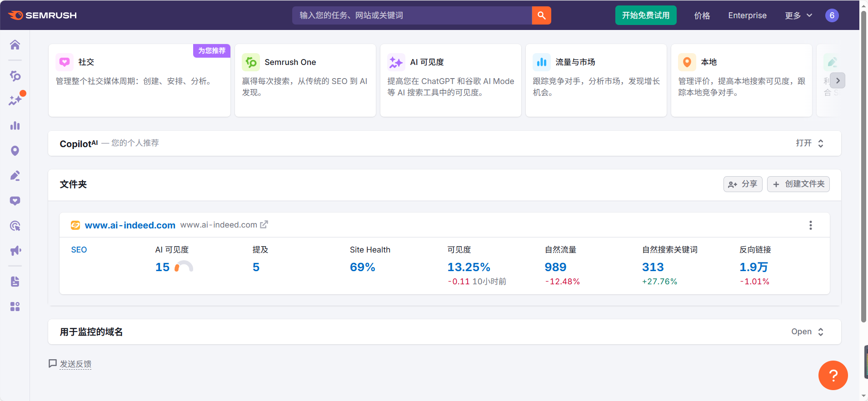Select the location pin icon in the sidebar
Viewport: 868px width, 401px height.
click(15, 151)
